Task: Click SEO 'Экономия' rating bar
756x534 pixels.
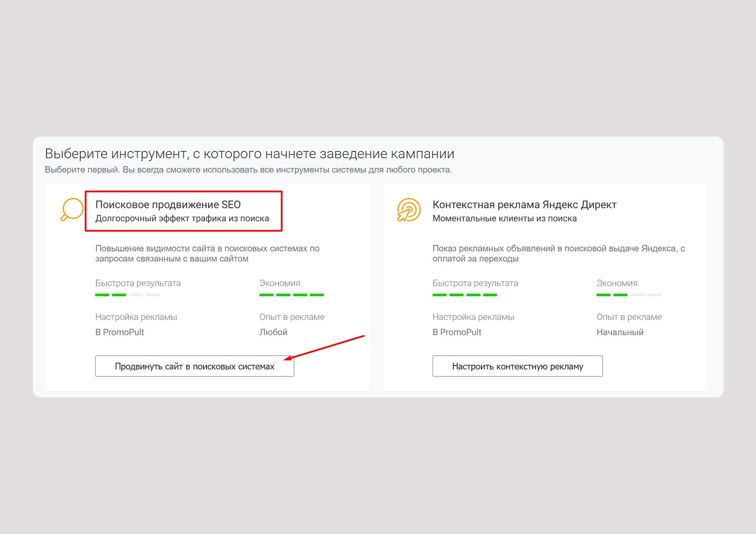Action: pyautogui.click(x=291, y=295)
